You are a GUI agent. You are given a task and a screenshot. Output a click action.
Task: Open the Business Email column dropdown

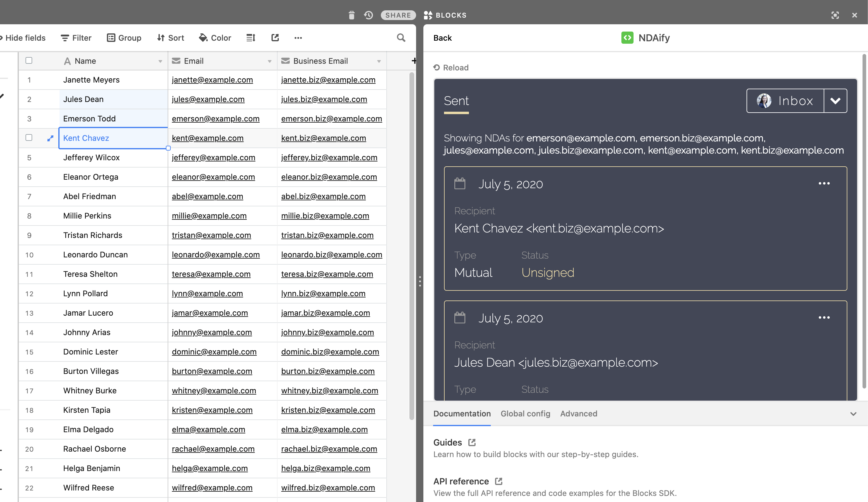[379, 61]
